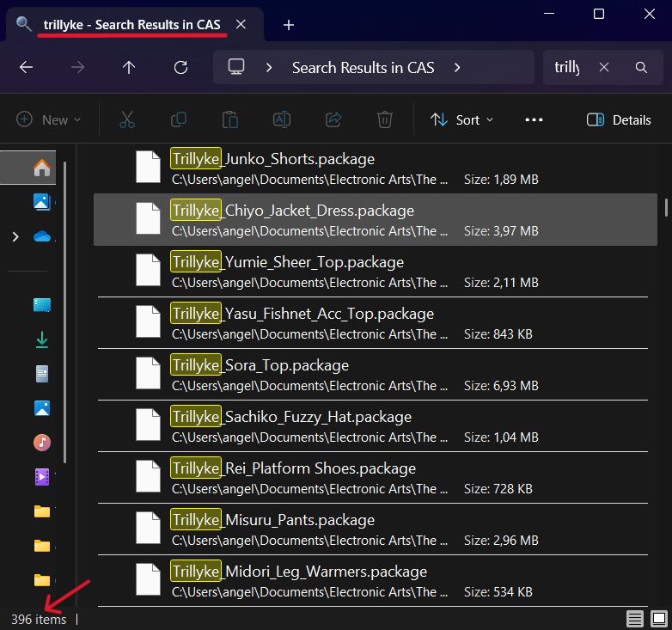Image resolution: width=672 pixels, height=630 pixels.
Task: Click Size: 6,93 MB text
Action: pos(501,386)
